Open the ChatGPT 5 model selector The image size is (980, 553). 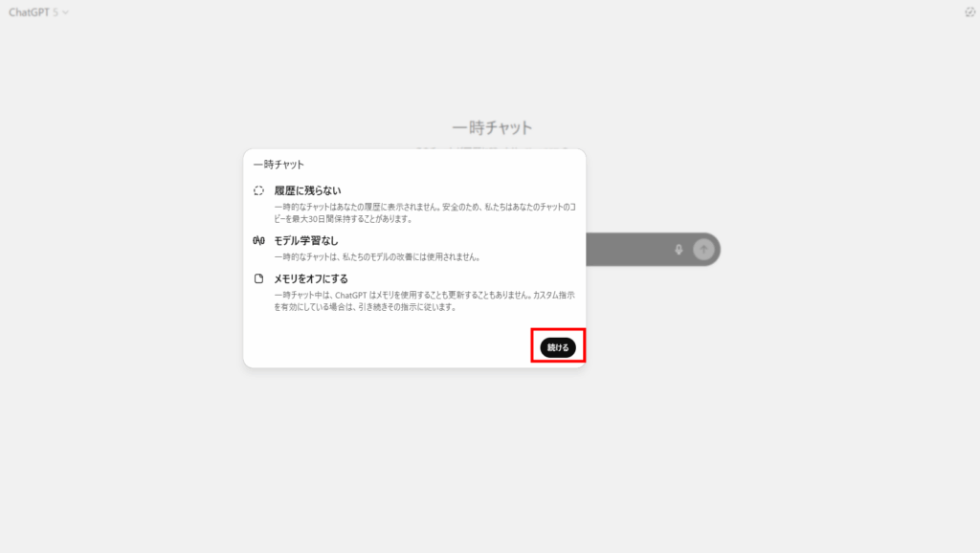point(38,11)
